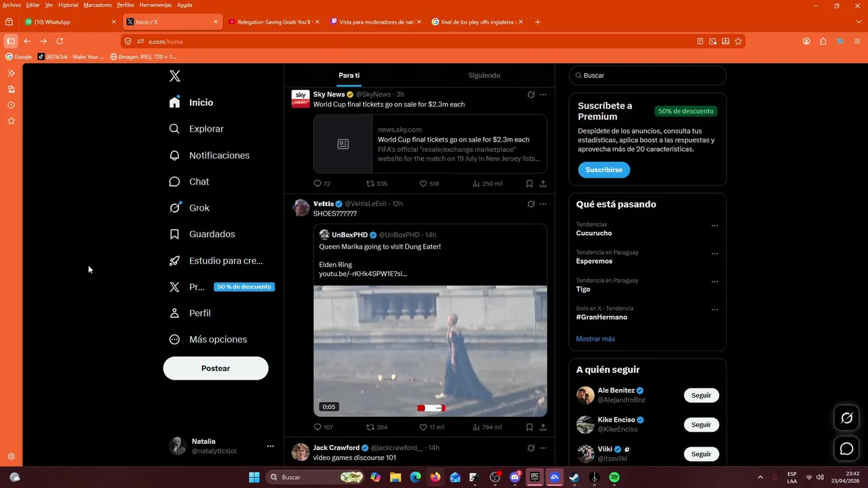Open the Herramientas menu
The image size is (868, 488).
155,5
